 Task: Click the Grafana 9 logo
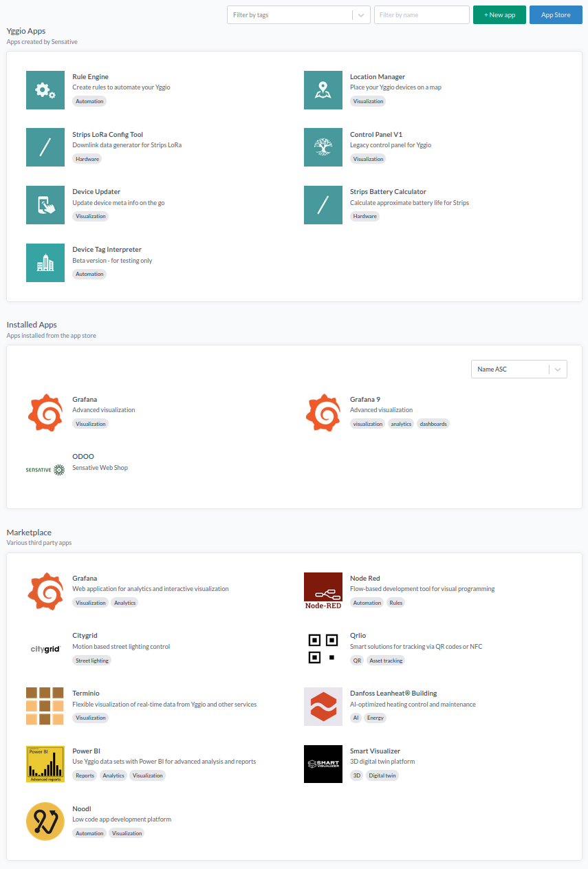(x=323, y=413)
